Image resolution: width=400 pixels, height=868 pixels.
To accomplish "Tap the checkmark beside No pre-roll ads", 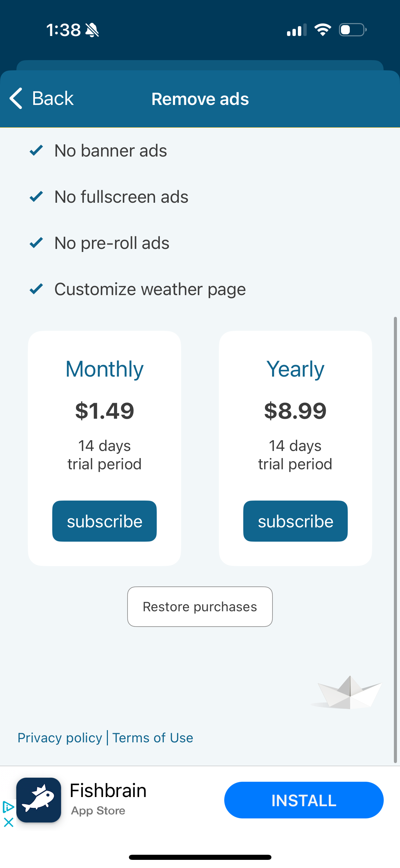I will (x=36, y=243).
